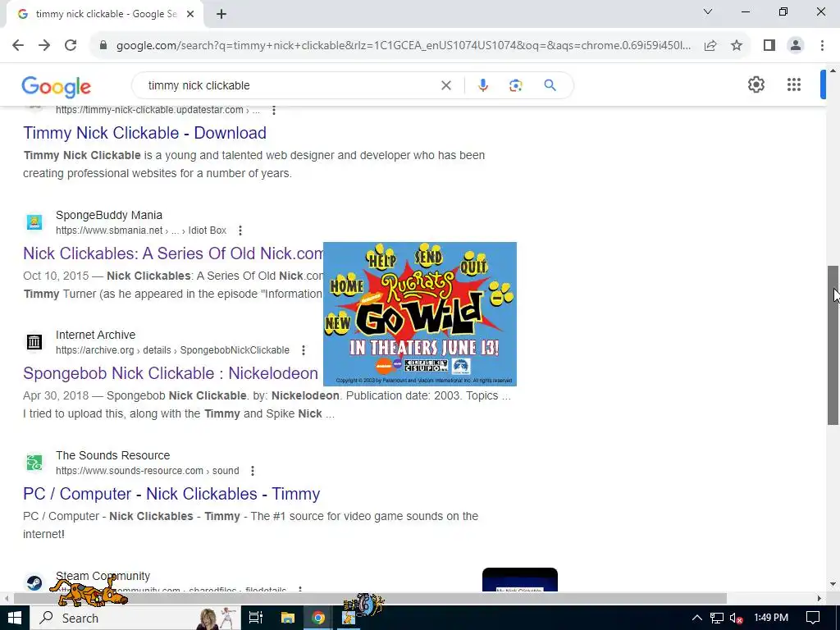Search by voice microphone
Viewport: 840px width, 630px height.
pos(482,85)
